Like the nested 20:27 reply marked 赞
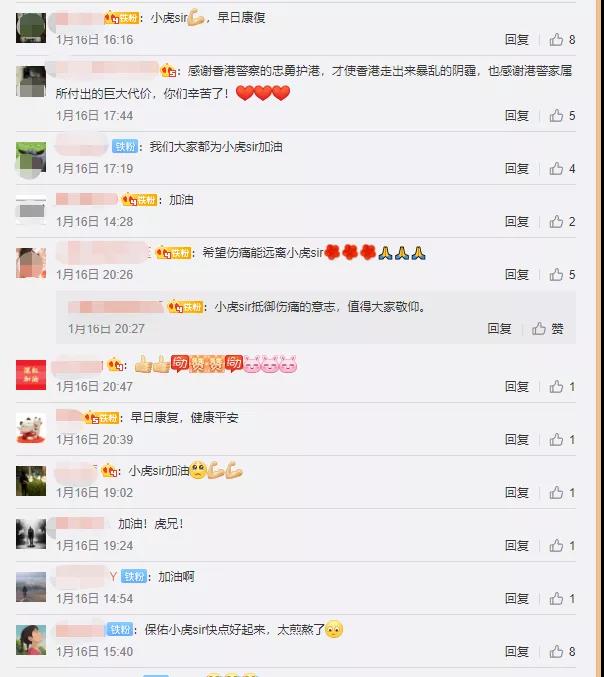Image resolution: width=604 pixels, height=677 pixels. (547, 329)
